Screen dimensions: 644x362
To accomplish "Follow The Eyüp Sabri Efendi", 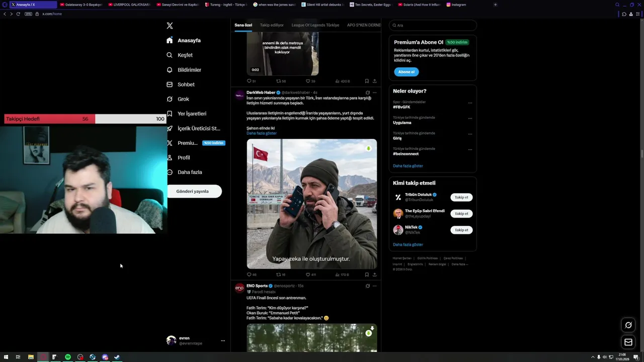I will pos(461,214).
